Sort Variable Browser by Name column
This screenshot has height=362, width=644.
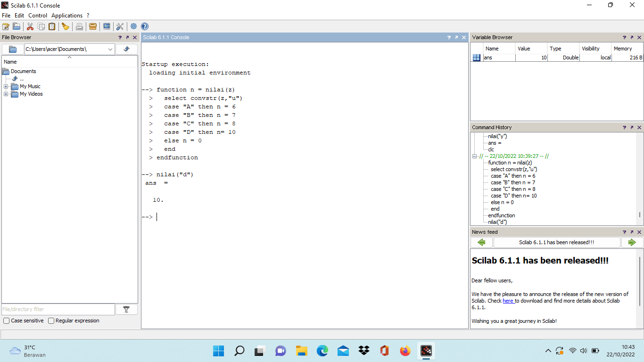click(x=499, y=49)
